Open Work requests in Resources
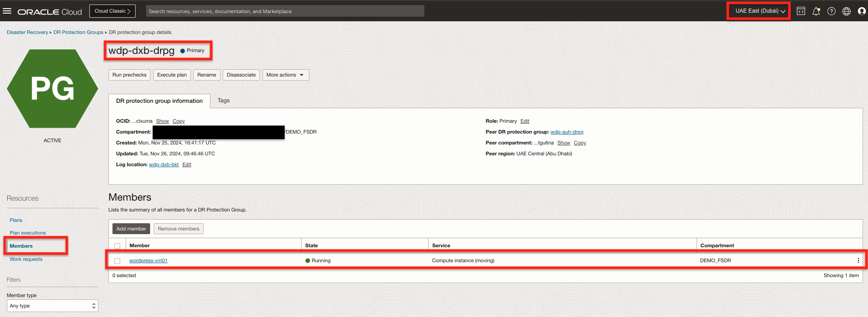This screenshot has width=868, height=317. [x=26, y=259]
